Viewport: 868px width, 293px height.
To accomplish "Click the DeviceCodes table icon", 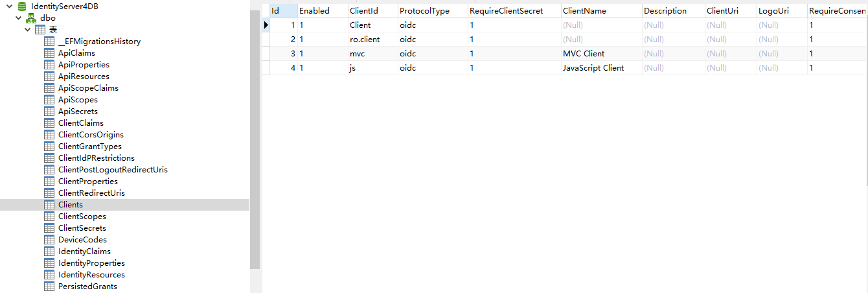I will (x=49, y=240).
